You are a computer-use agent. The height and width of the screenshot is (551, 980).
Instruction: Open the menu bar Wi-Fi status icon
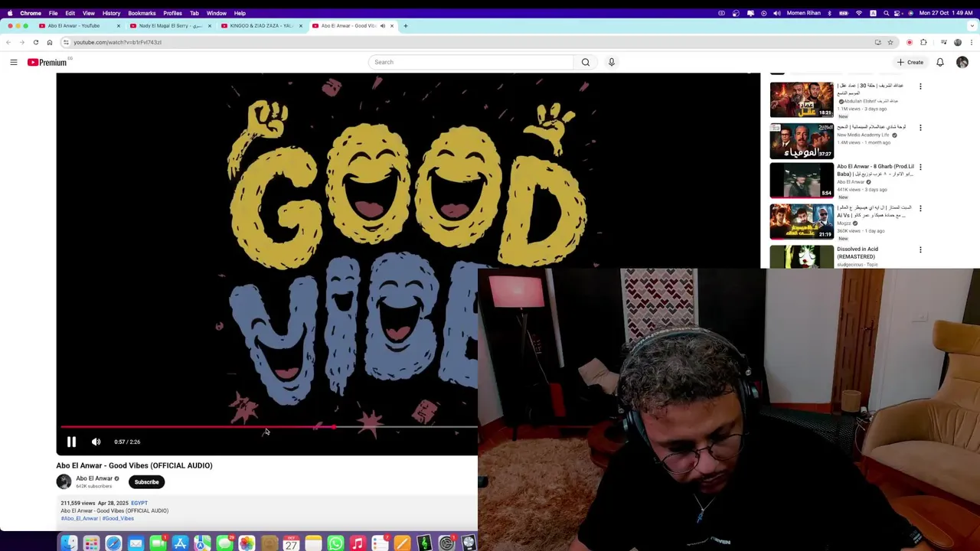[859, 13]
